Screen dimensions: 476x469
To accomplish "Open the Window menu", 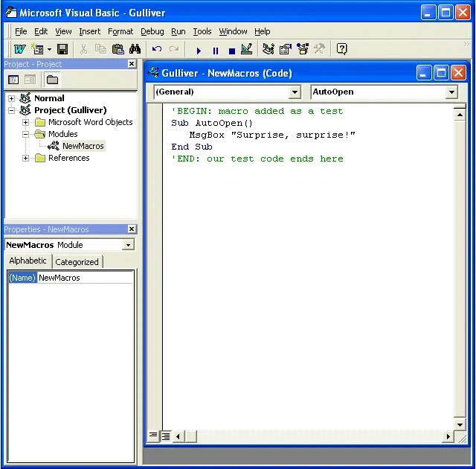I will [x=233, y=31].
